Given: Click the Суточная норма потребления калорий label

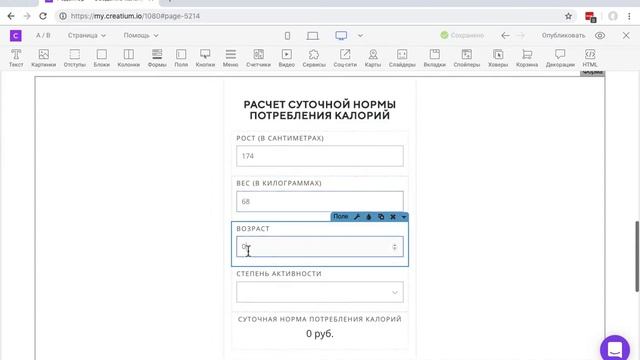Looking at the screenshot, I should (320, 319).
